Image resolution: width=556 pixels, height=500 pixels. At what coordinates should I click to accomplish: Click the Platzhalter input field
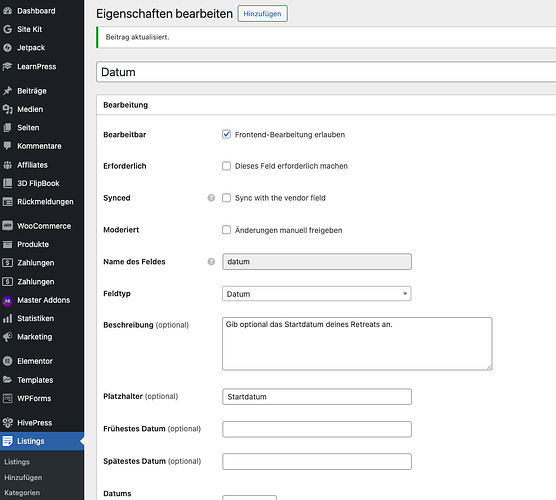pyautogui.click(x=317, y=396)
